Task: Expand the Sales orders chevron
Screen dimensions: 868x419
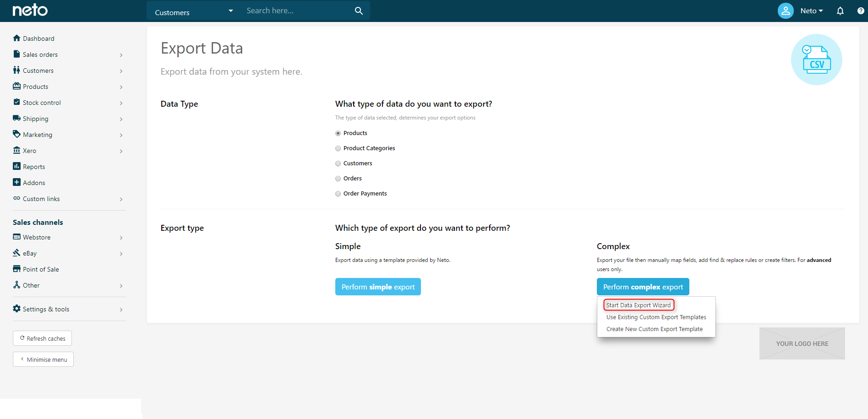Action: [121, 55]
